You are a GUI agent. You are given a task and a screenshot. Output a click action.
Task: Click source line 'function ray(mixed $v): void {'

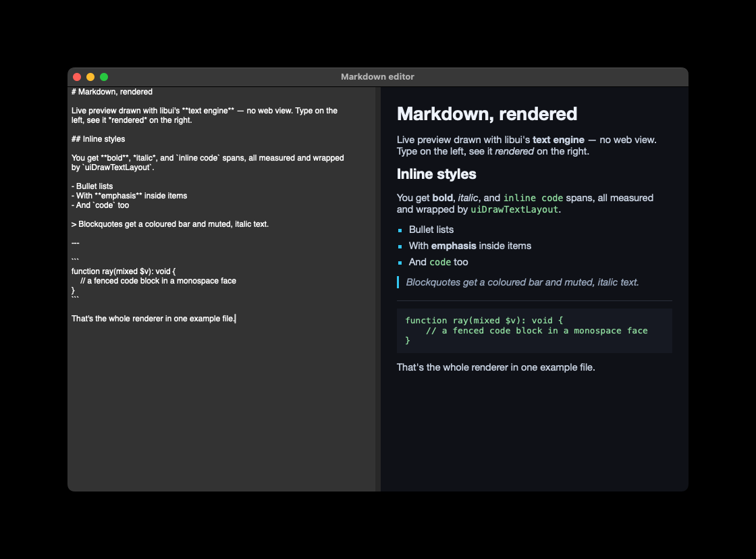click(x=124, y=271)
